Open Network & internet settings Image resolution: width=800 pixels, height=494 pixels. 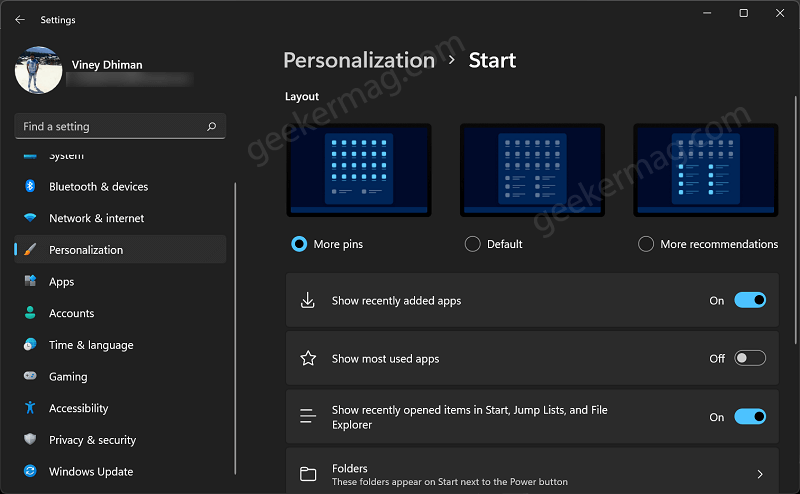click(120, 218)
